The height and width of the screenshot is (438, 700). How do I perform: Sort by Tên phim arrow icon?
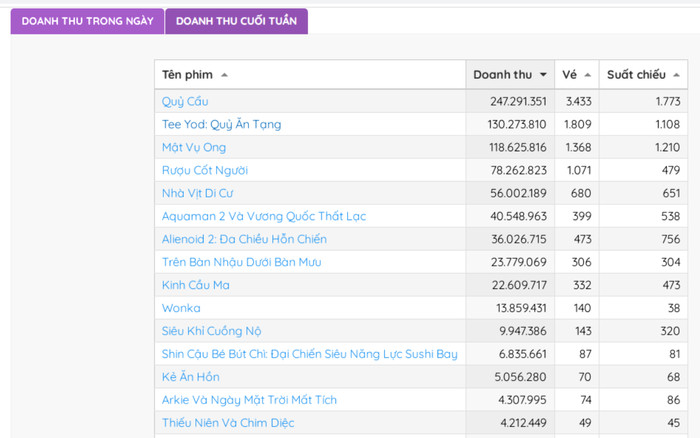point(225,75)
